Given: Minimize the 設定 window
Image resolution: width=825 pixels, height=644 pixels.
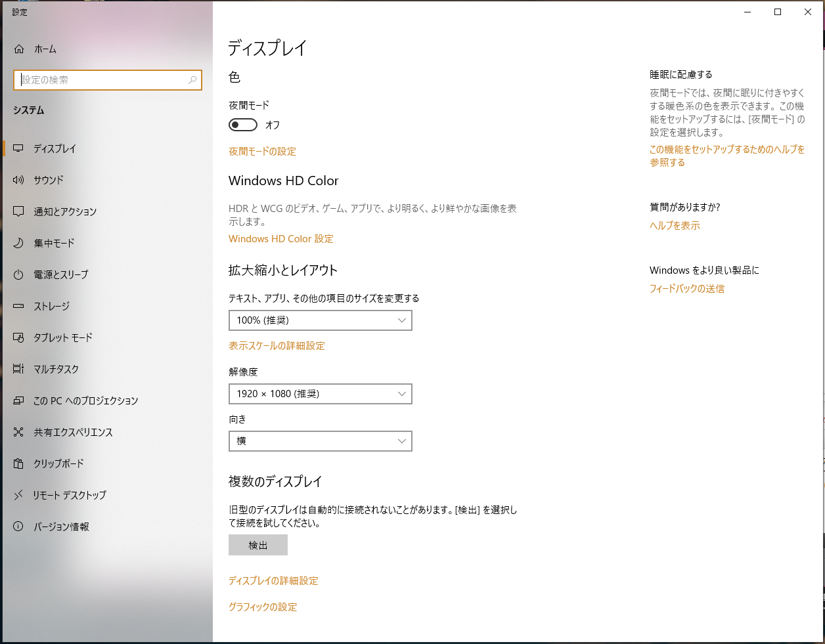Looking at the screenshot, I should (747, 12).
